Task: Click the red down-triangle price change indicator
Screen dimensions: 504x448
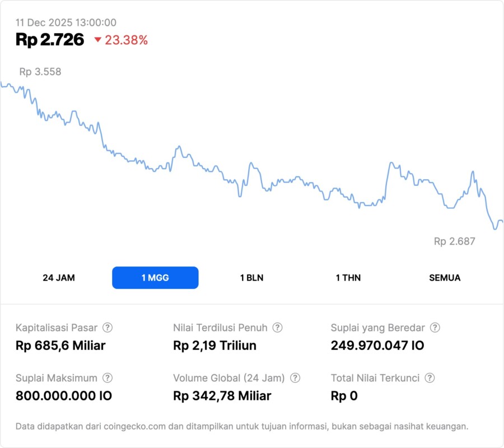Action: pos(98,40)
